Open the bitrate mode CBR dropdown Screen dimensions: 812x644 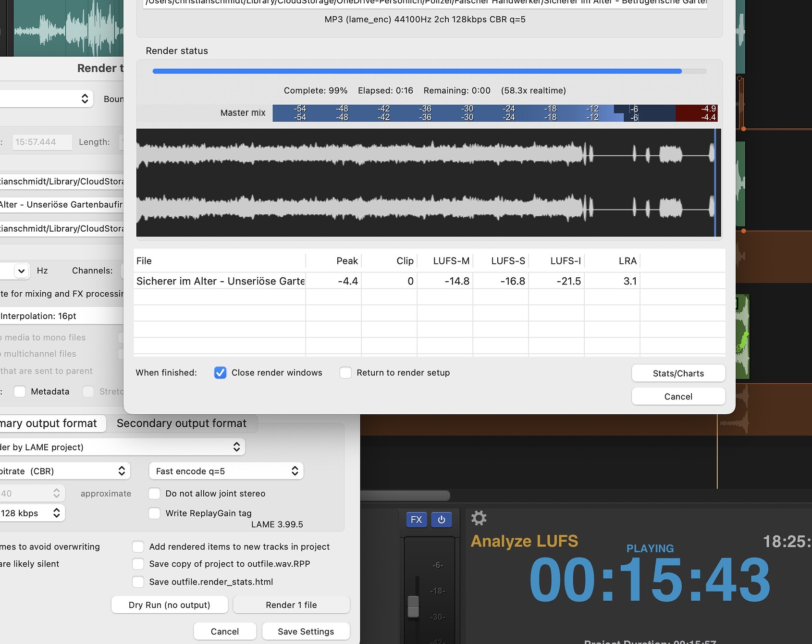pos(65,471)
